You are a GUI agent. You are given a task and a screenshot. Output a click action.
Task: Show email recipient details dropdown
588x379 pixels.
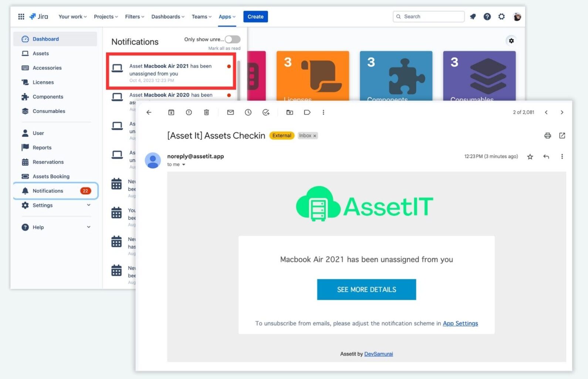(x=183, y=165)
